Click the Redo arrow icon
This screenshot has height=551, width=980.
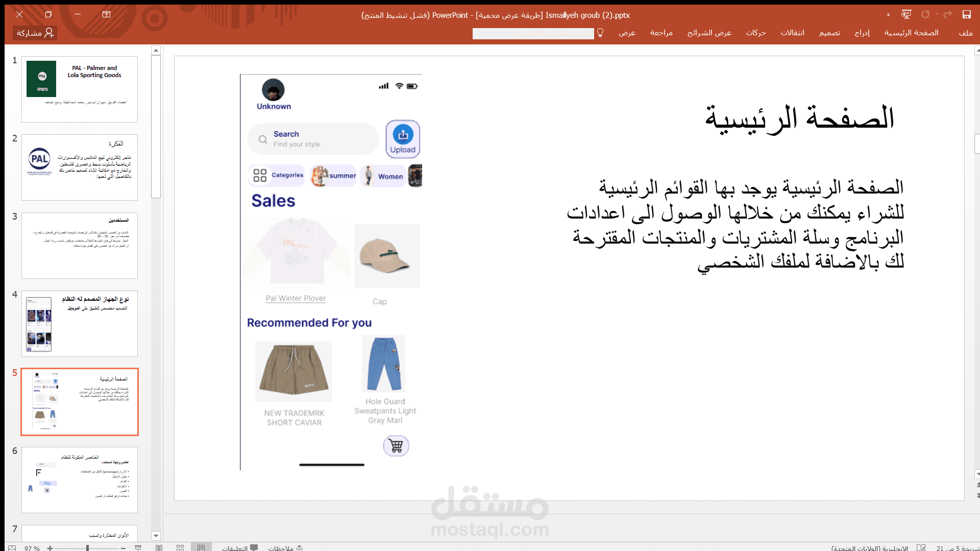(948, 15)
